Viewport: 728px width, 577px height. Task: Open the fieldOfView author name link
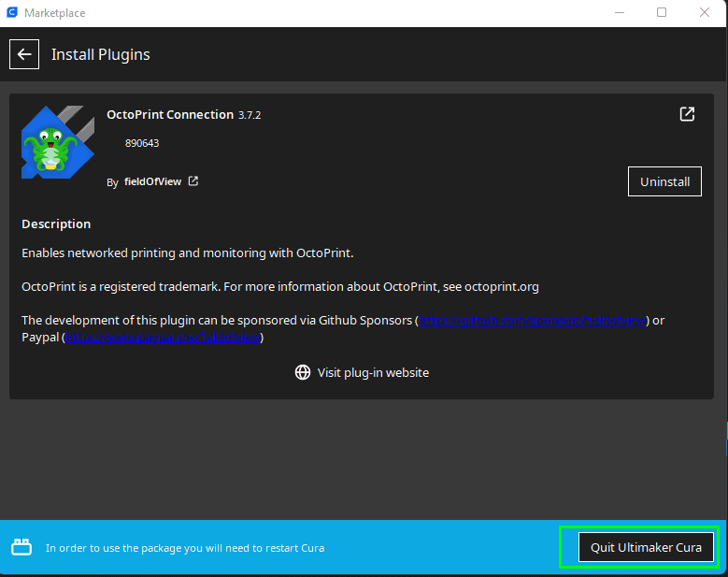pos(152,181)
